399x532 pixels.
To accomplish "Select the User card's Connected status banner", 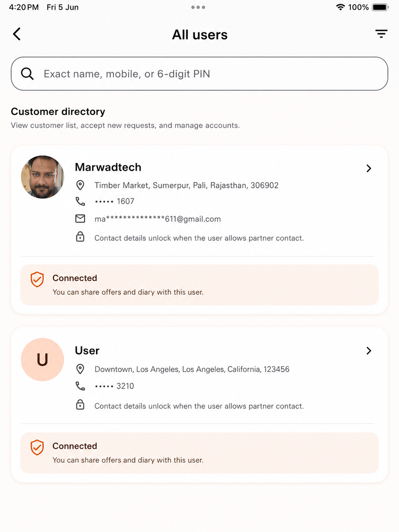I will click(x=199, y=453).
